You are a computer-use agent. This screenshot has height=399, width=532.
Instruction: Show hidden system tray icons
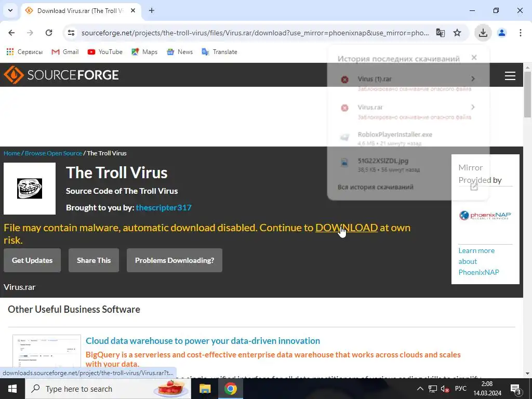pyautogui.click(x=420, y=389)
